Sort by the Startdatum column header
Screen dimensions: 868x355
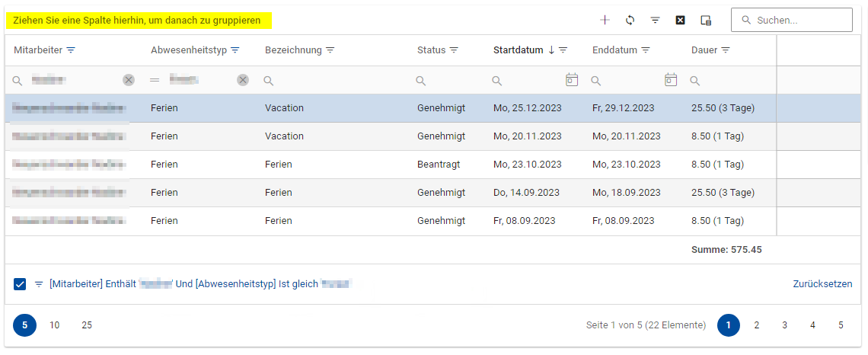point(519,50)
